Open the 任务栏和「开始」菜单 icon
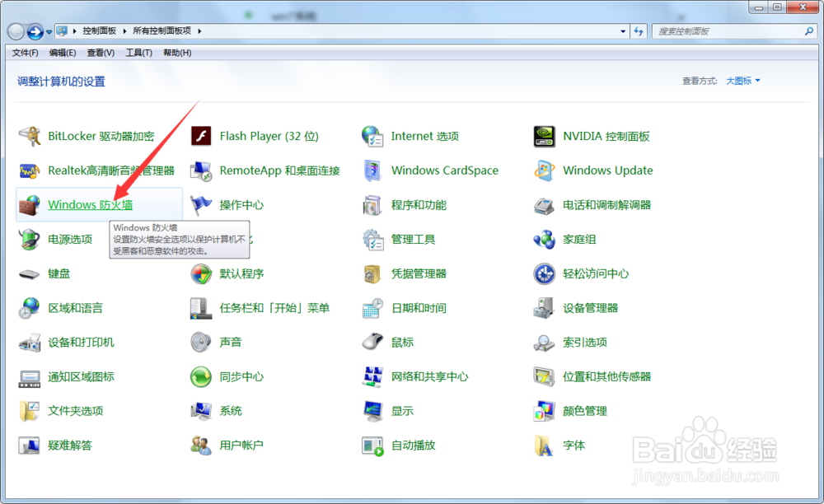 pyautogui.click(x=201, y=308)
